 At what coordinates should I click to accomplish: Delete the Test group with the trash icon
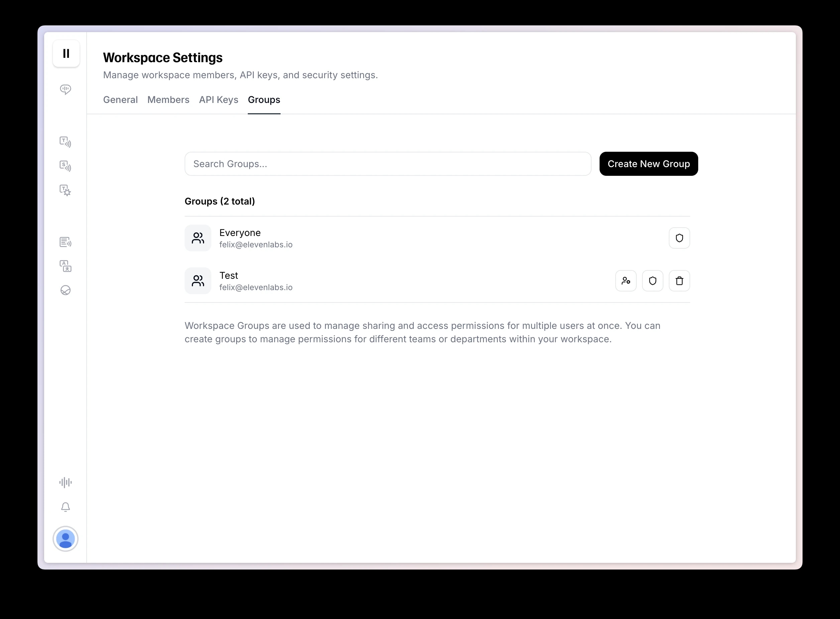point(679,280)
